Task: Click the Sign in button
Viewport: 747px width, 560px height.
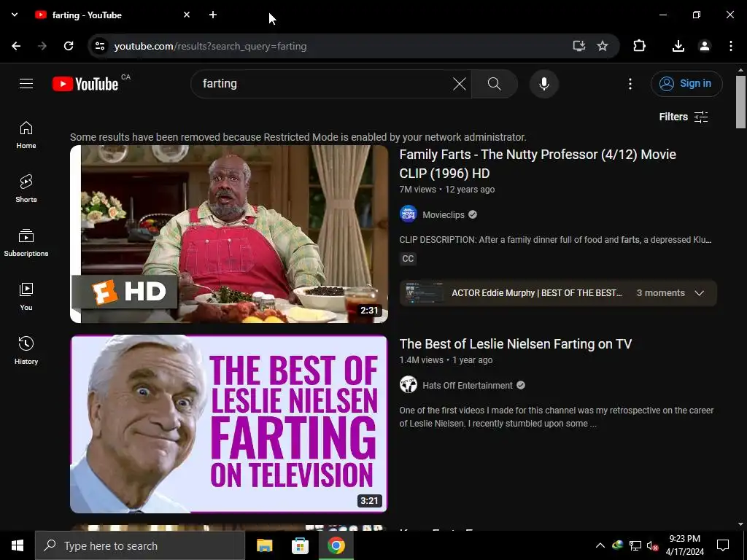Action: pyautogui.click(x=686, y=84)
